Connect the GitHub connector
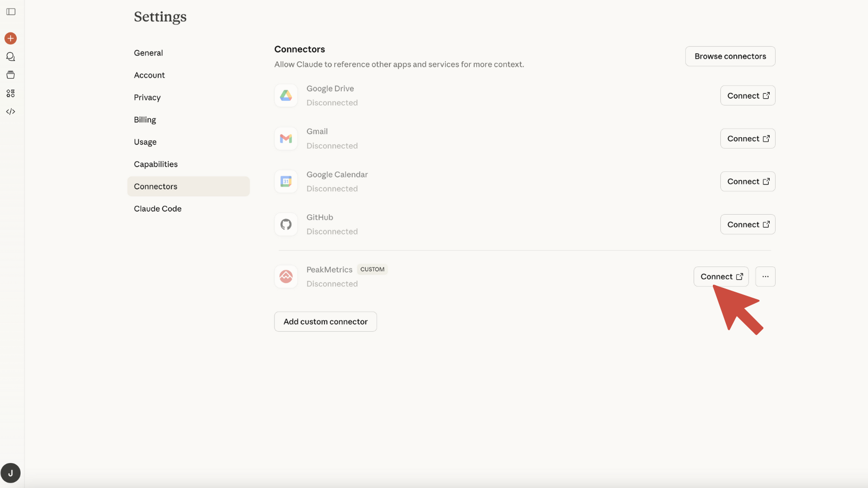Screen dimensions: 868x488 coord(748,224)
